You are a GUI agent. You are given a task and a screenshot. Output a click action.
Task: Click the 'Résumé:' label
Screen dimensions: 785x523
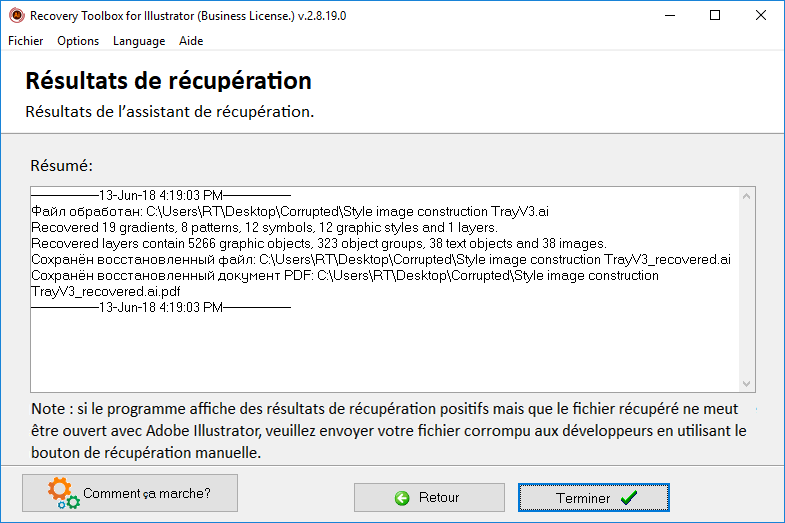point(62,166)
